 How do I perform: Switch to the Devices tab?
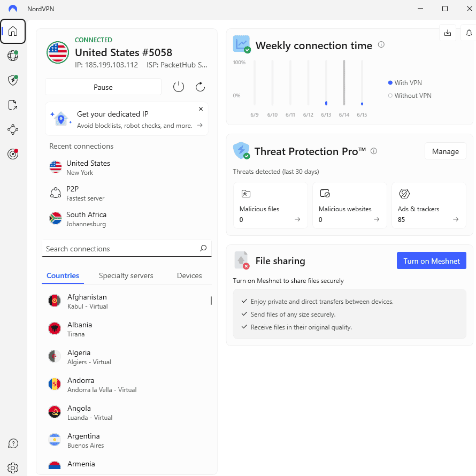(x=189, y=275)
